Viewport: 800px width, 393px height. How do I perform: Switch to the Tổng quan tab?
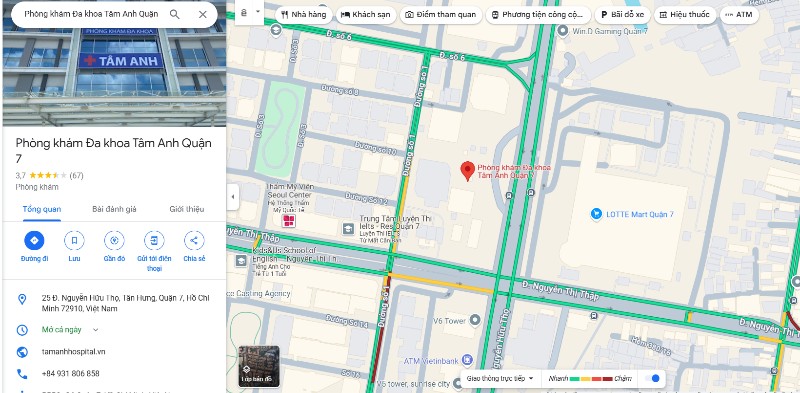click(42, 209)
